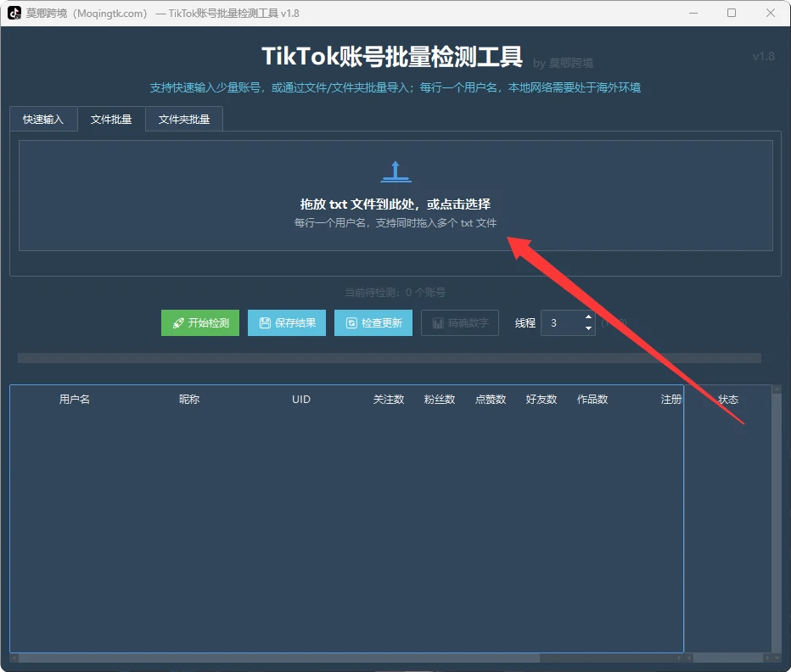
Task: Click the 作品数 column header
Action: pyautogui.click(x=592, y=399)
